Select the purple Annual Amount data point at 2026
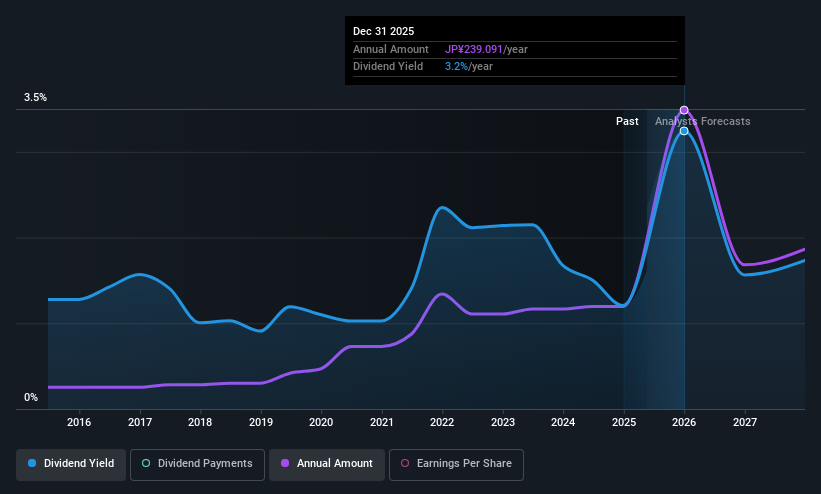The image size is (821, 494). click(x=684, y=110)
